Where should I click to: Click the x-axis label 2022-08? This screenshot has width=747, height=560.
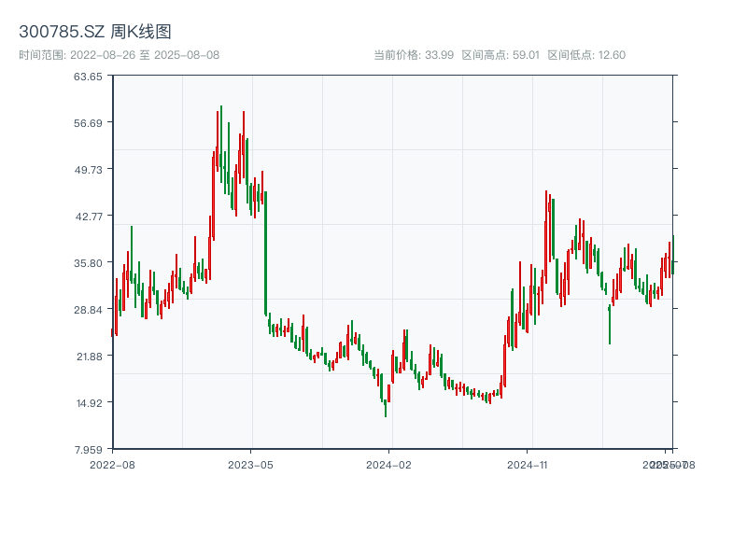(112, 465)
